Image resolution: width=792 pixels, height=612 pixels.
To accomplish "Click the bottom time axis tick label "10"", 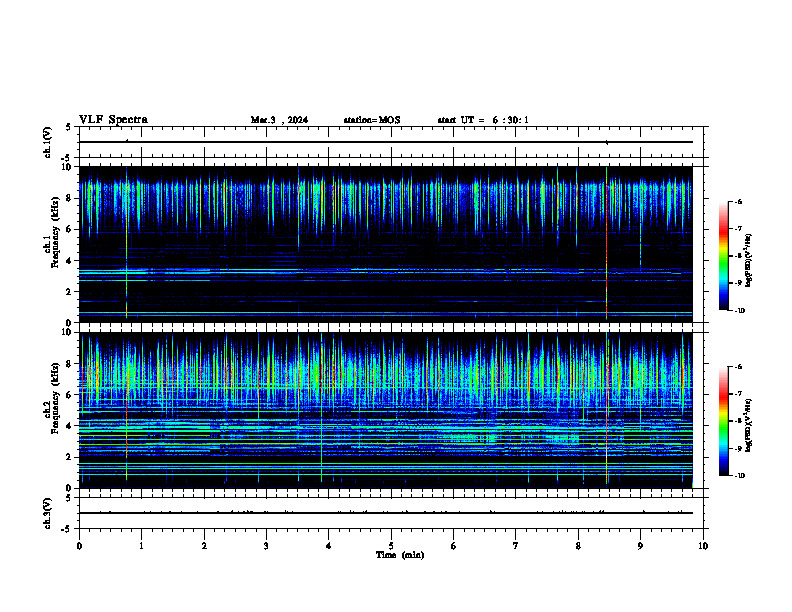I will 703,546.
